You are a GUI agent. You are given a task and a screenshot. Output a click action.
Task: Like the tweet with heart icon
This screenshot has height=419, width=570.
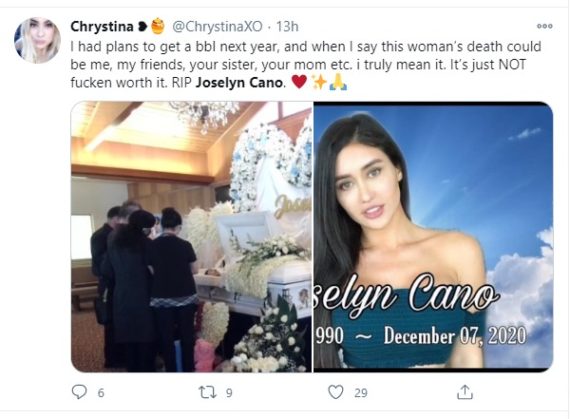pyautogui.click(x=336, y=392)
